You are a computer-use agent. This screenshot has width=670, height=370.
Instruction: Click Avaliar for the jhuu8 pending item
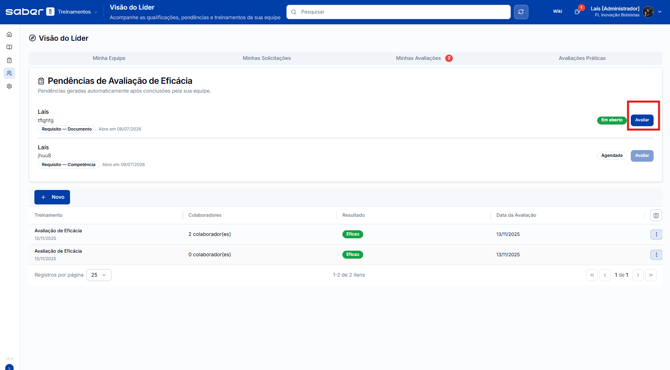642,156
